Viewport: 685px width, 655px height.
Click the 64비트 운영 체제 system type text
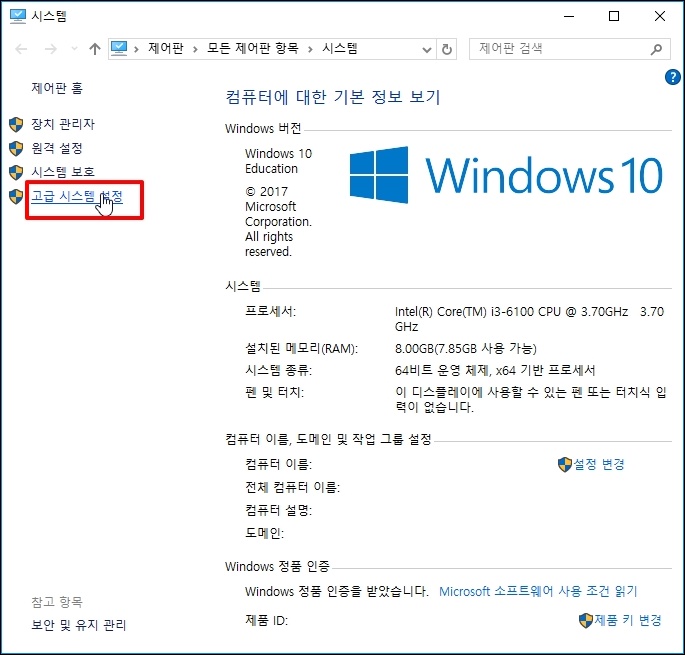pos(495,371)
